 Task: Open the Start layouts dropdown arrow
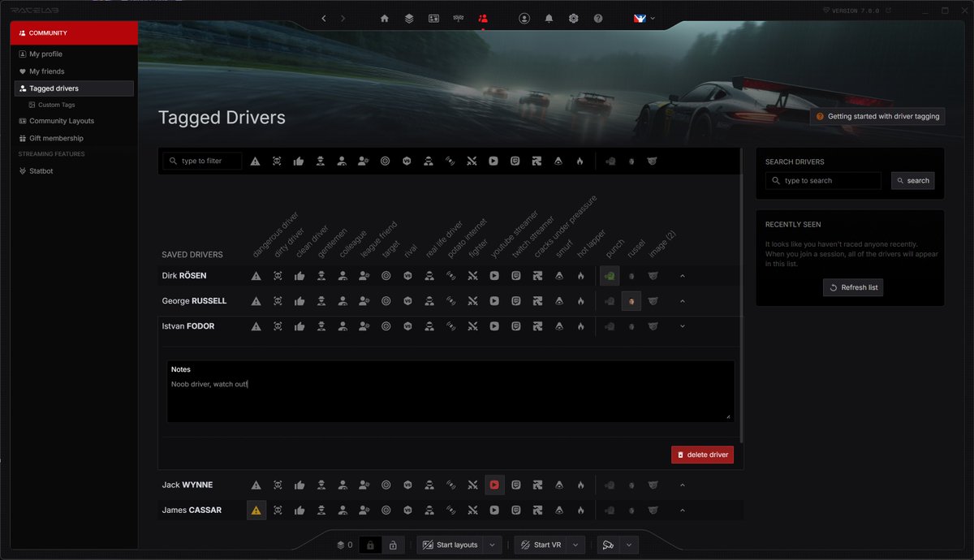(x=493, y=545)
